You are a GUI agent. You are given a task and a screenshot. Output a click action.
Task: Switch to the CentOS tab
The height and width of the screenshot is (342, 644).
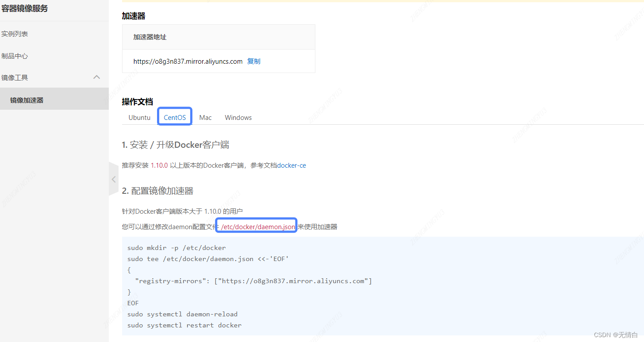[x=175, y=117]
